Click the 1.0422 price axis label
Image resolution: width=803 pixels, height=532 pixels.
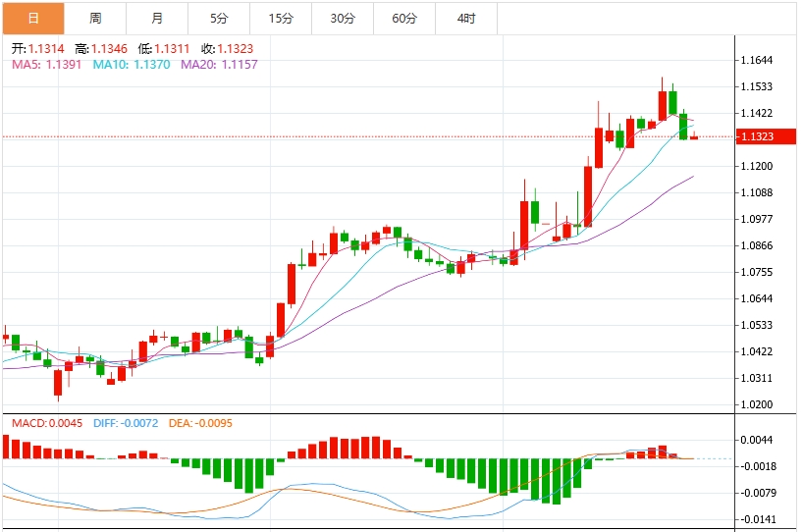[x=757, y=351]
